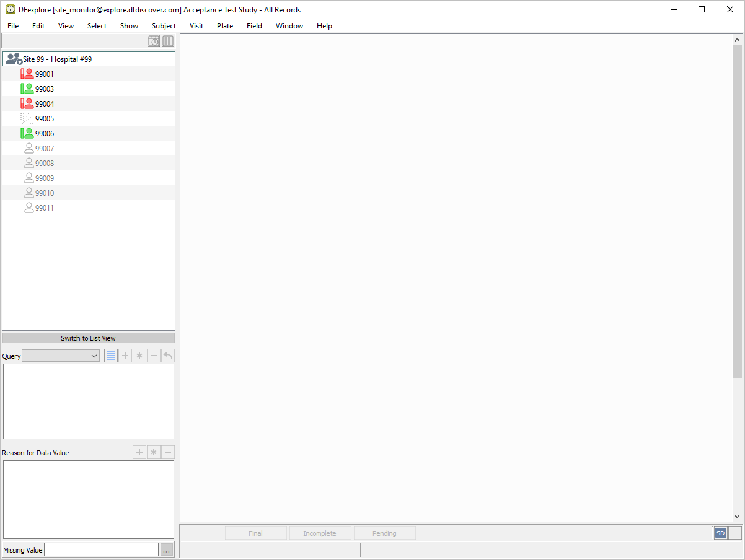
Task: Open the Missing Value ellipsis browse button
Action: [x=167, y=549]
